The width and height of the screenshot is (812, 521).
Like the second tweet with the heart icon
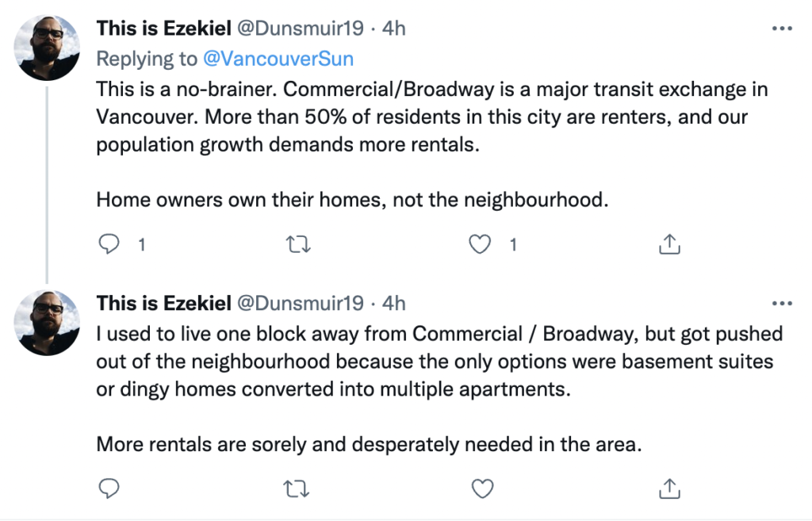pos(482,488)
